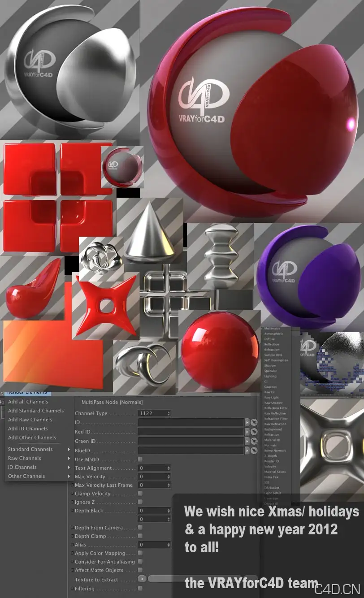
Task: Click the keyframe dot beside Depth Black
Action: [x=73, y=511]
